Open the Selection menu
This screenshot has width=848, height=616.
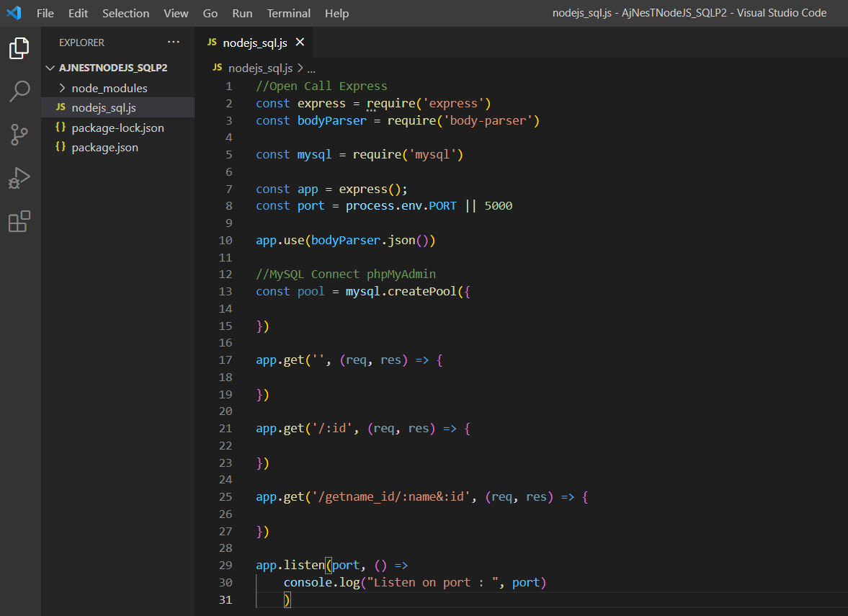(125, 13)
